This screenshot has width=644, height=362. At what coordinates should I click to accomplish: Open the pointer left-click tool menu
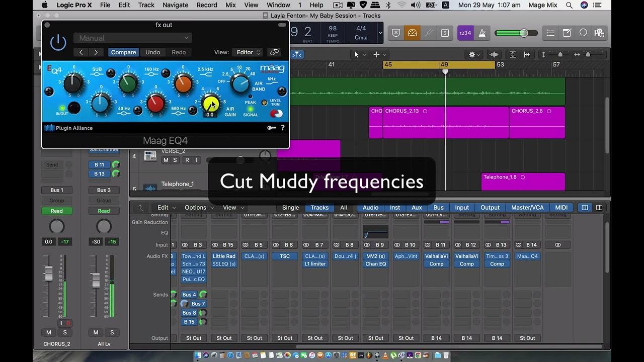click(359, 54)
